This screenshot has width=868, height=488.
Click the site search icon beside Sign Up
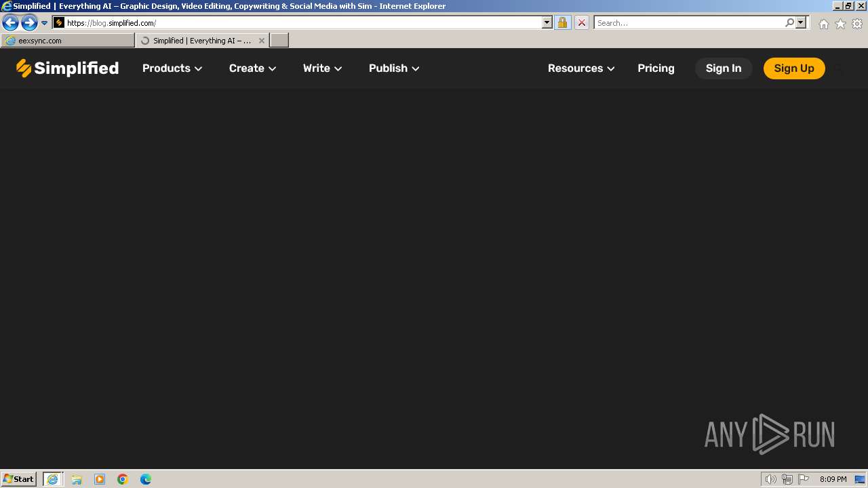point(840,68)
